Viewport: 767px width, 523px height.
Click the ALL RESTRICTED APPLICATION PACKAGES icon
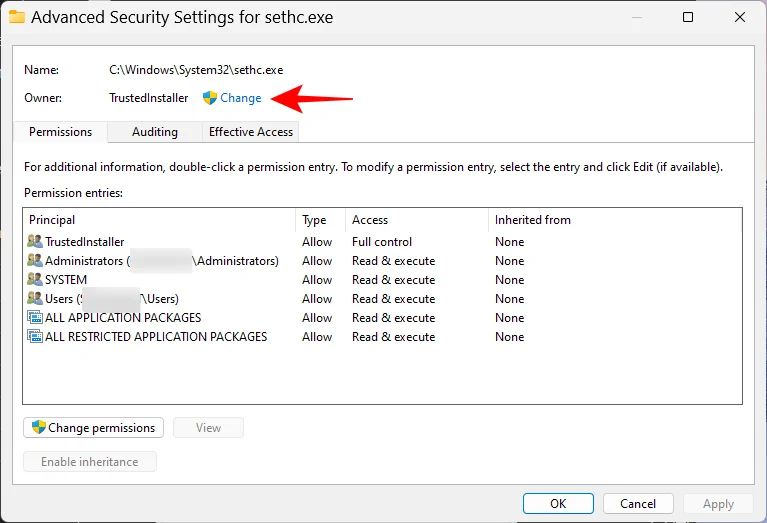pyautogui.click(x=35, y=337)
